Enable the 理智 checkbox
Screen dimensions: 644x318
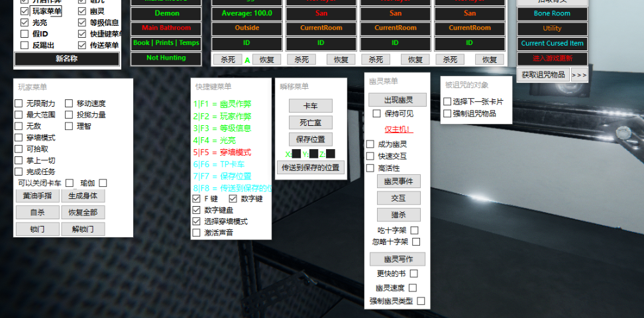point(69,126)
